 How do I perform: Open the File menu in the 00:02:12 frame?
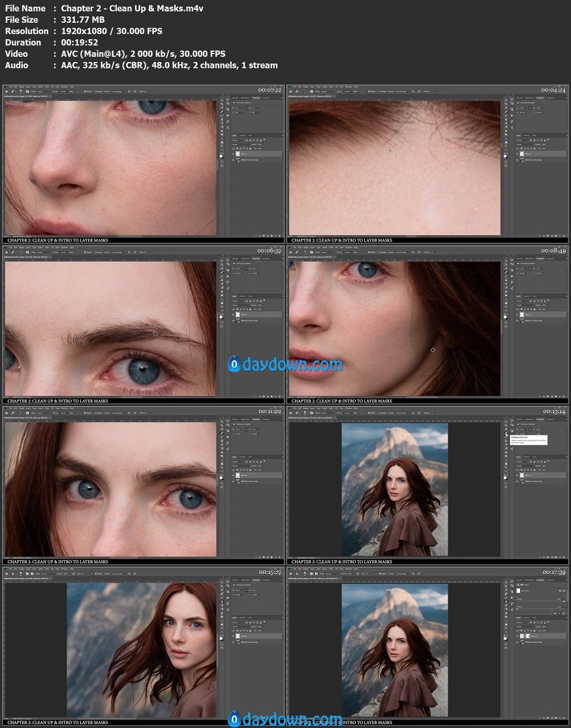pos(10,87)
